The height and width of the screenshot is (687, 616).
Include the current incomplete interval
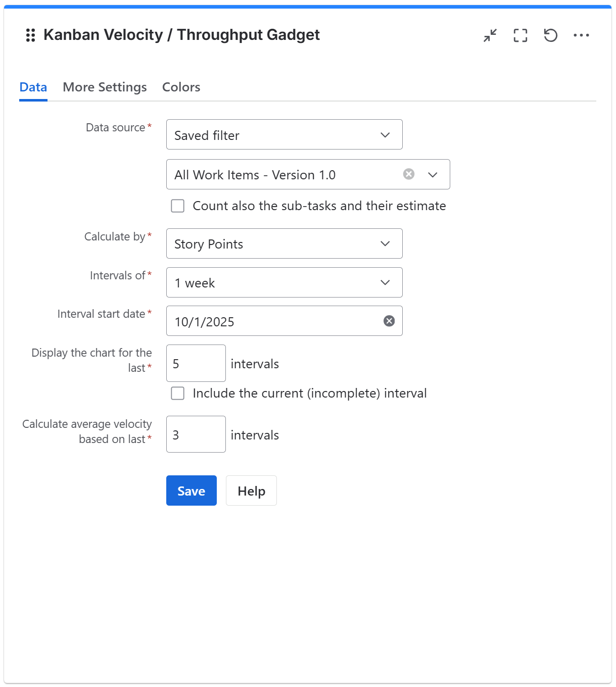pos(177,393)
